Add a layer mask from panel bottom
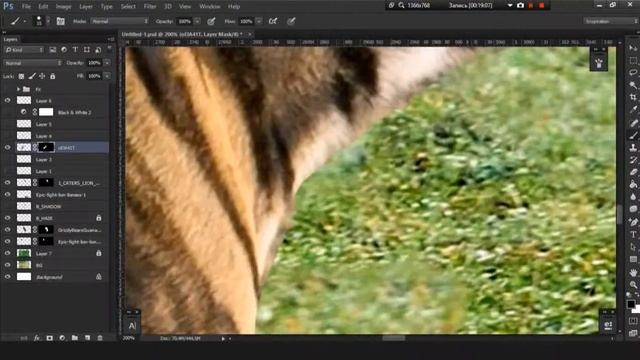This screenshot has height=360, width=640. coord(49,338)
